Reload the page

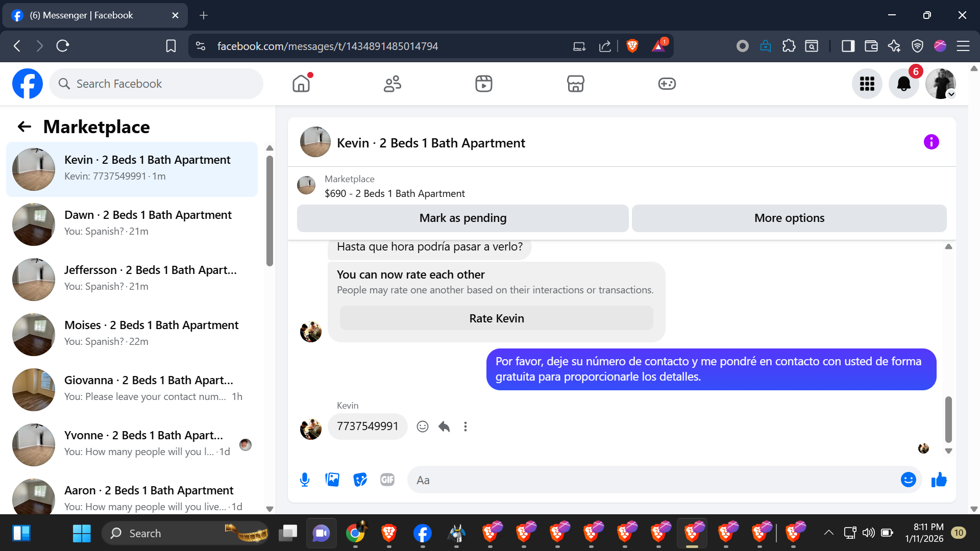(63, 46)
